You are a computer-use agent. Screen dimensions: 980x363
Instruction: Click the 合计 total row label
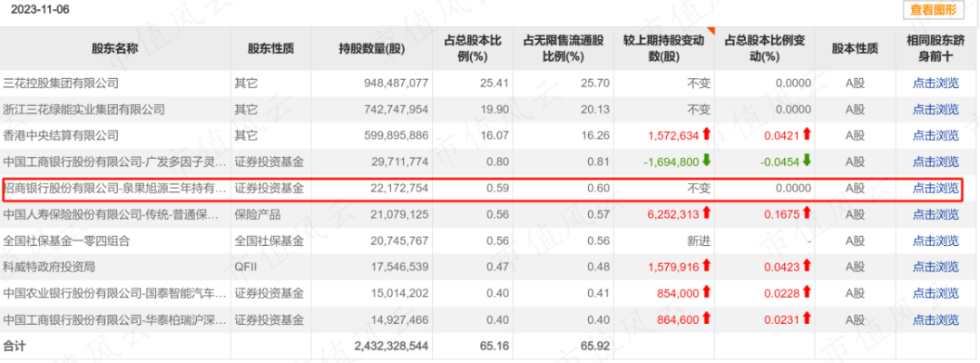pyautogui.click(x=15, y=345)
